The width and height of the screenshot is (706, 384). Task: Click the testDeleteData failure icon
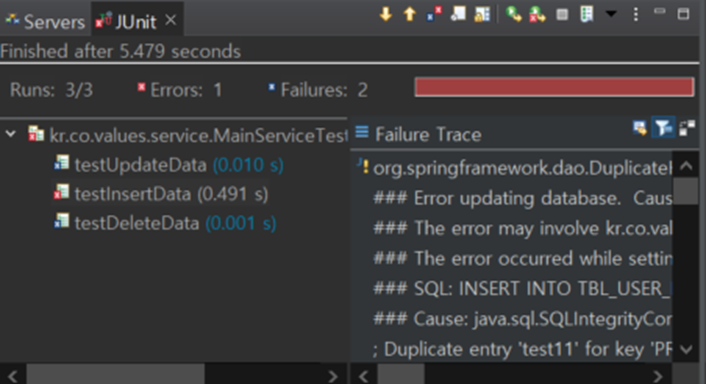click(61, 222)
